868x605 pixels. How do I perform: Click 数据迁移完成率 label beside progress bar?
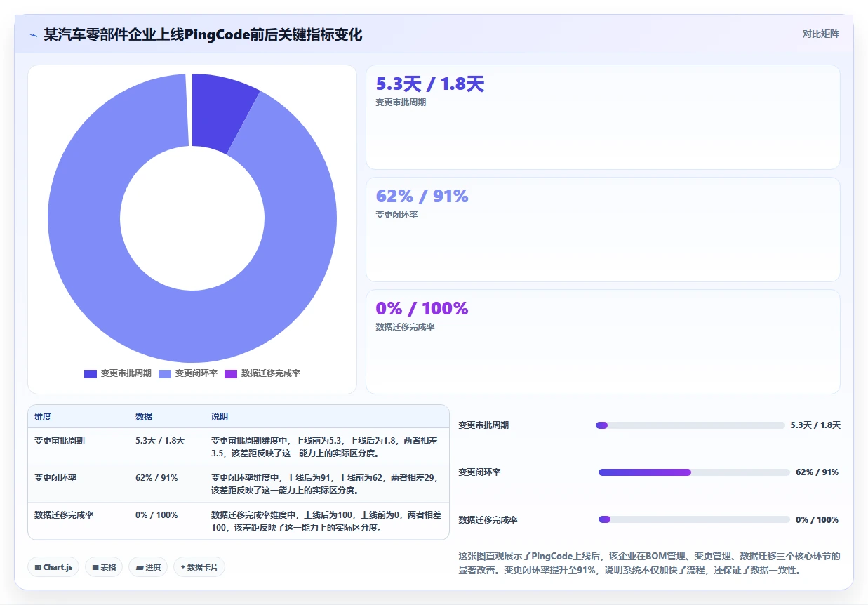click(488, 520)
